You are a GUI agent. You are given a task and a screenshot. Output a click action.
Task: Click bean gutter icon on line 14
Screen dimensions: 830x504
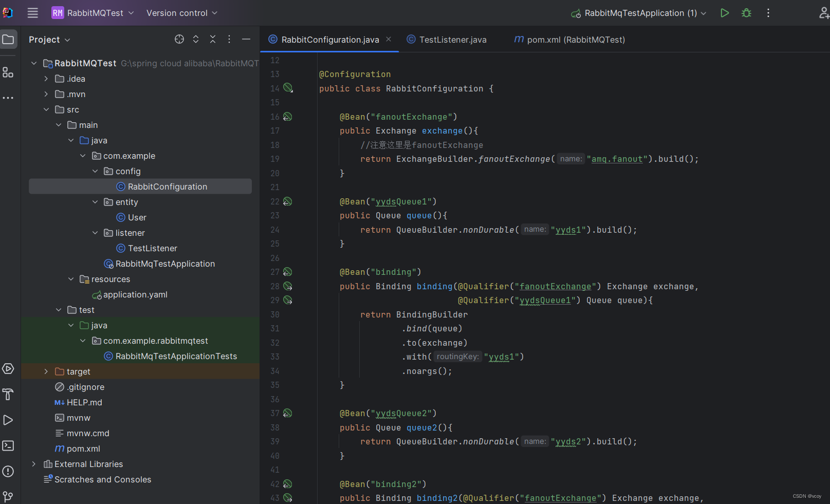tap(288, 88)
